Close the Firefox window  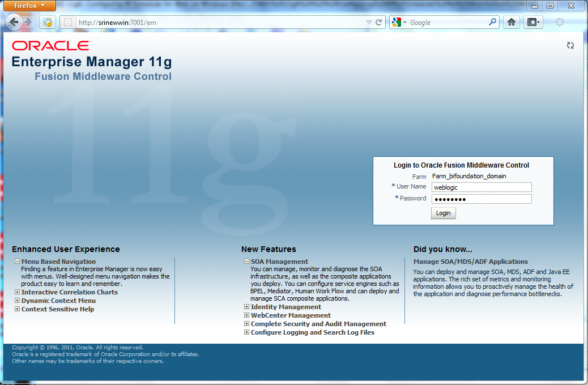coord(571,6)
